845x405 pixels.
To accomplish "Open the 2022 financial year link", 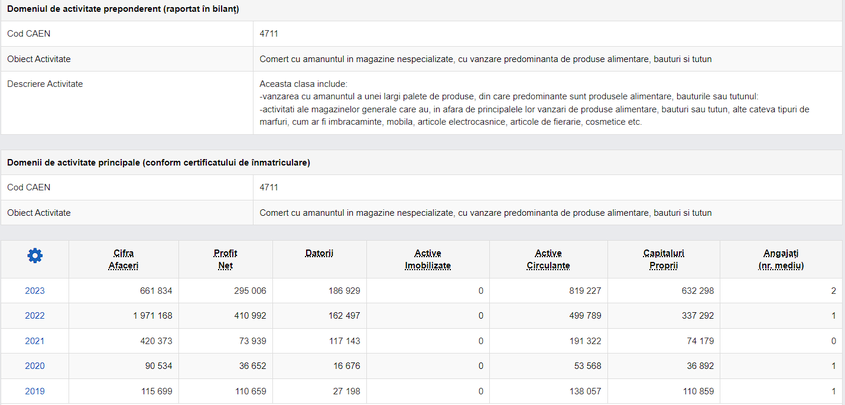I will (x=35, y=316).
